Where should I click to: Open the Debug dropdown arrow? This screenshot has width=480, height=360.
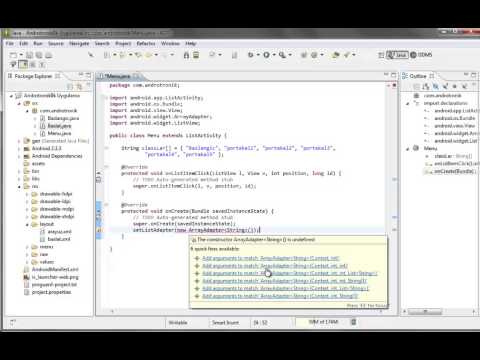click(258, 55)
